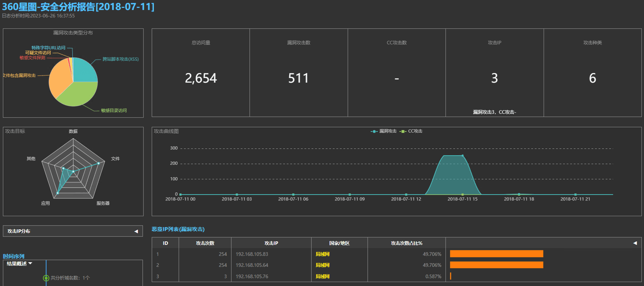Click the 攻击IP count value 3
Screen dimensions: 644x286
pyautogui.click(x=494, y=78)
